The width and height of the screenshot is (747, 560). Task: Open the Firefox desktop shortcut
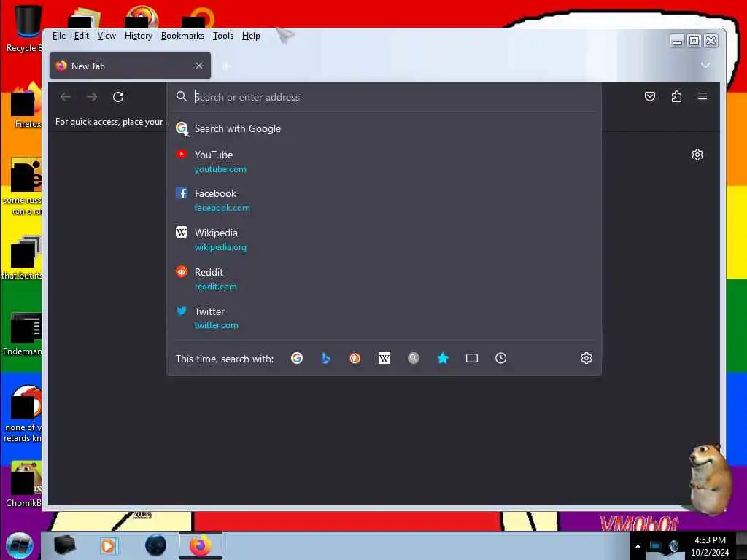click(x=26, y=106)
